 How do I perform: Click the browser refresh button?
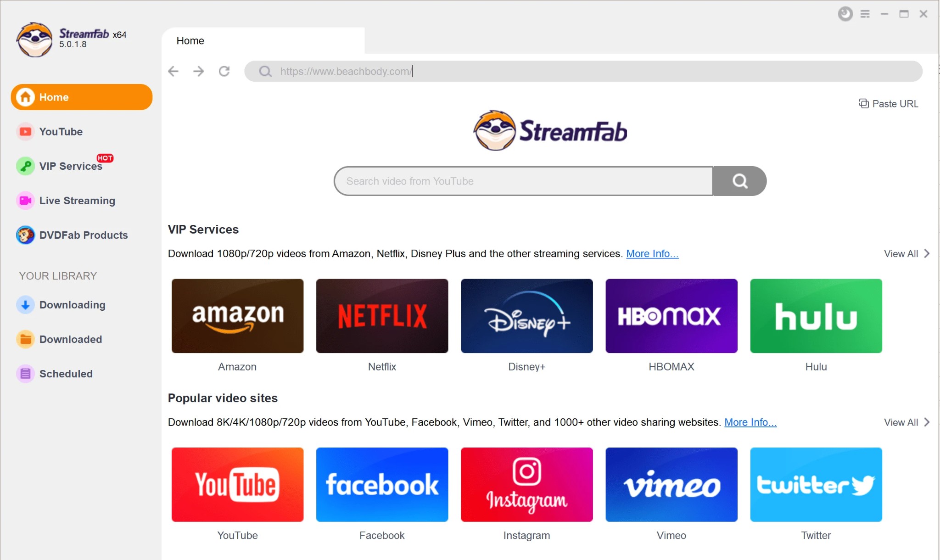click(x=226, y=71)
